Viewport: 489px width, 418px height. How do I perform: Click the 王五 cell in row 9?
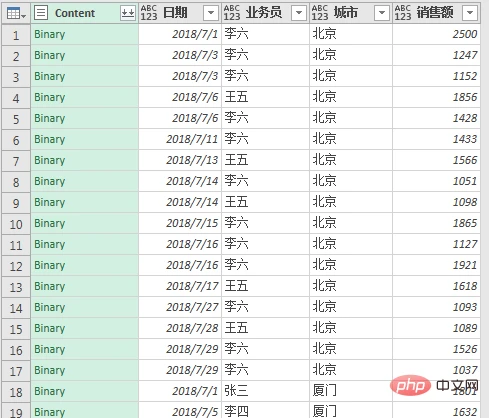tap(265, 202)
